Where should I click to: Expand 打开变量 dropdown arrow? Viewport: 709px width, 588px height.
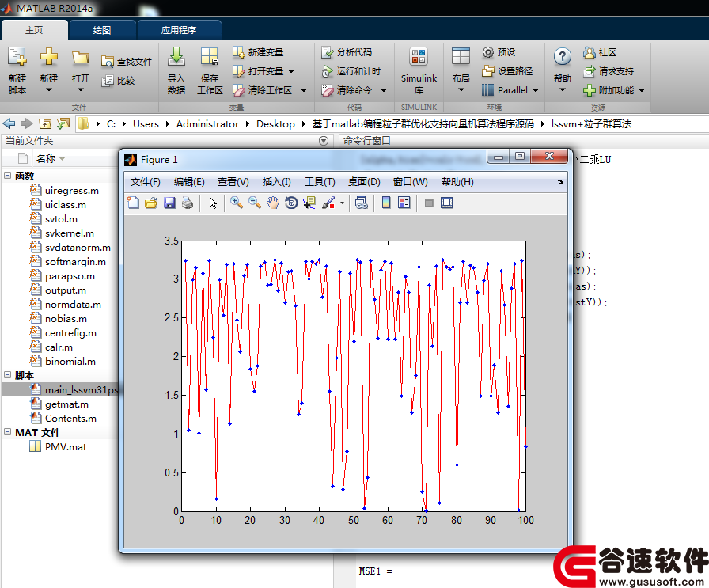click(291, 71)
